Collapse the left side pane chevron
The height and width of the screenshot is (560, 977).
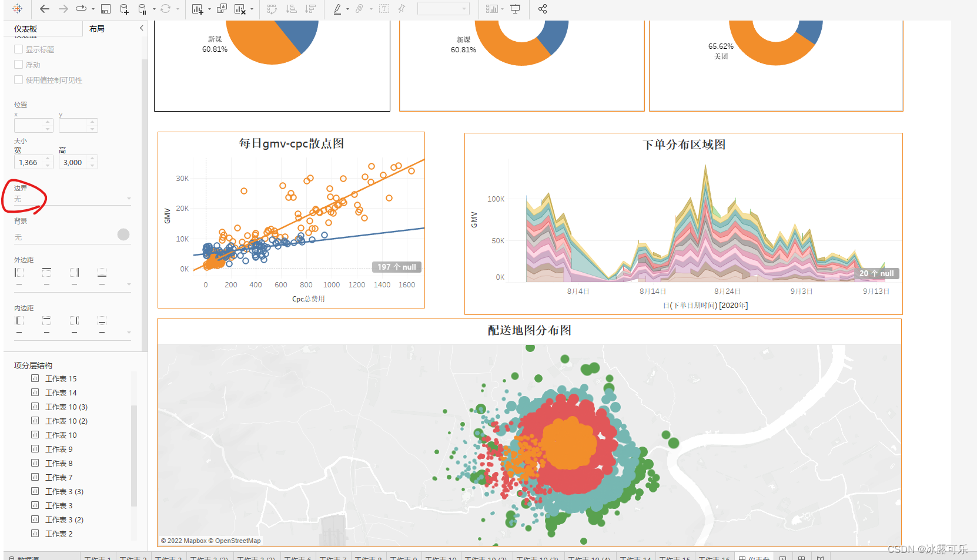141,28
